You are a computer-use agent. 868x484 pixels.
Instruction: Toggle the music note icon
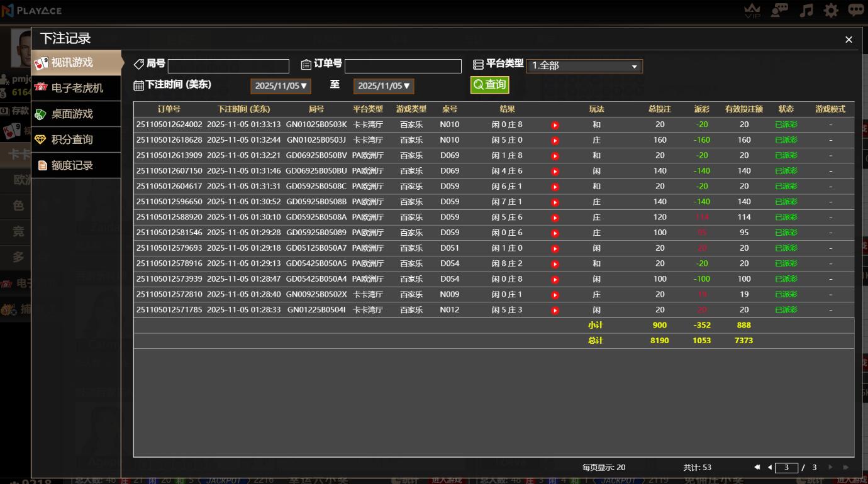806,11
